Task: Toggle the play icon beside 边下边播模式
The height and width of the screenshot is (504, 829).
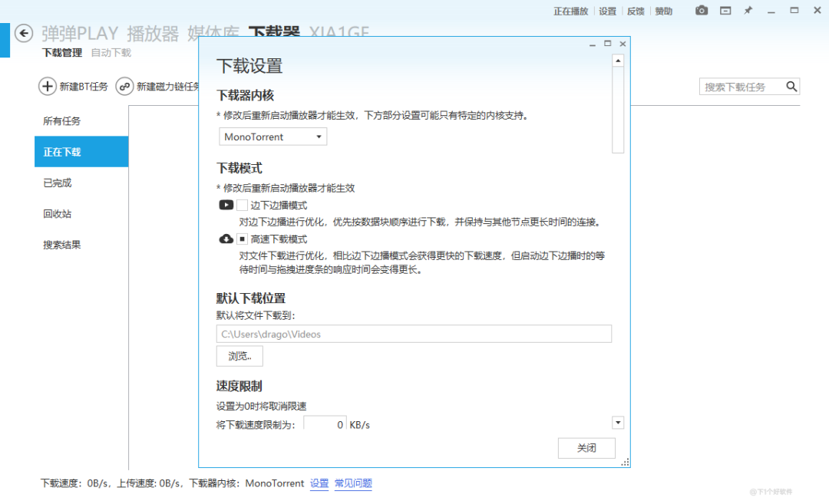Action: tap(226, 205)
